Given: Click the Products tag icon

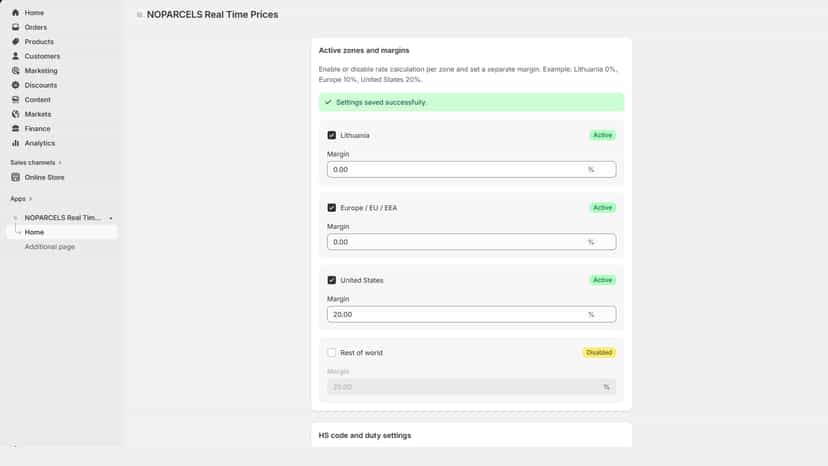Looking at the screenshot, I should tap(15, 41).
